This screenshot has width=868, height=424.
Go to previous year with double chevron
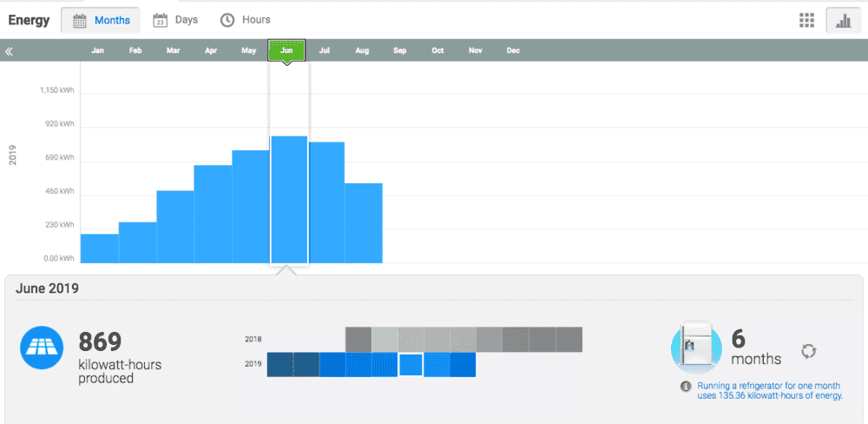pos(9,51)
